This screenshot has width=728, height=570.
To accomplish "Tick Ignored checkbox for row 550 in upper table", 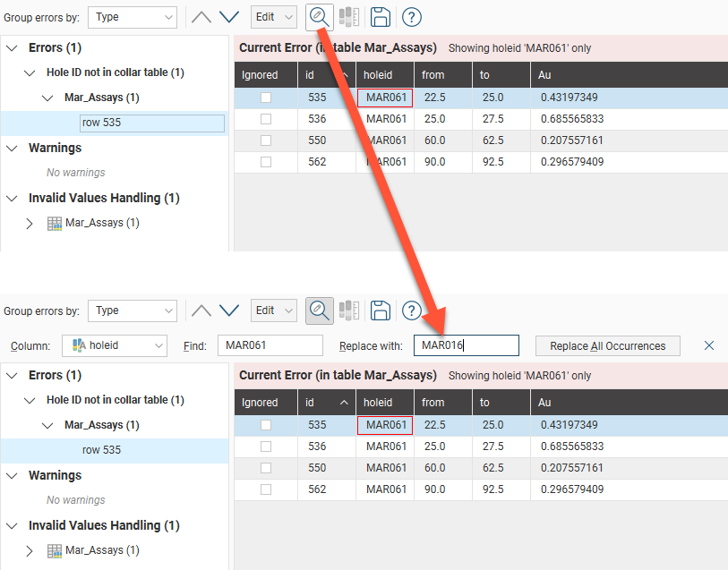I will (x=266, y=140).
